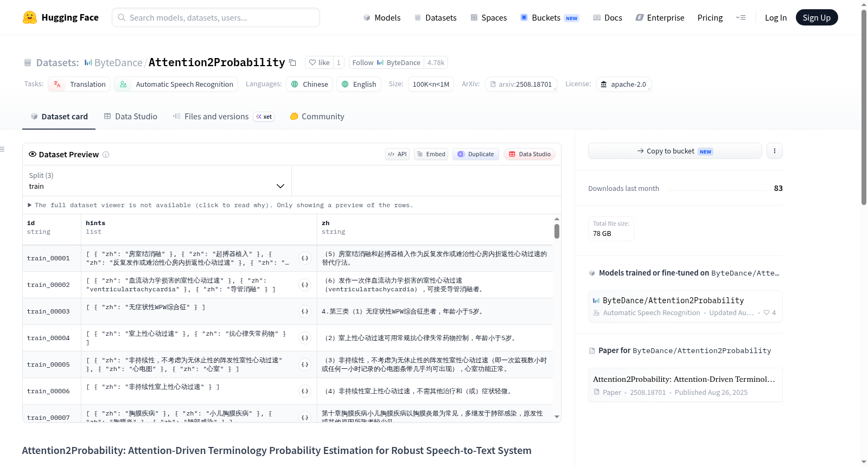Screen dimensions: 868x467
Task: Expand JSON for train_00007 hints cell
Action: coord(305,417)
